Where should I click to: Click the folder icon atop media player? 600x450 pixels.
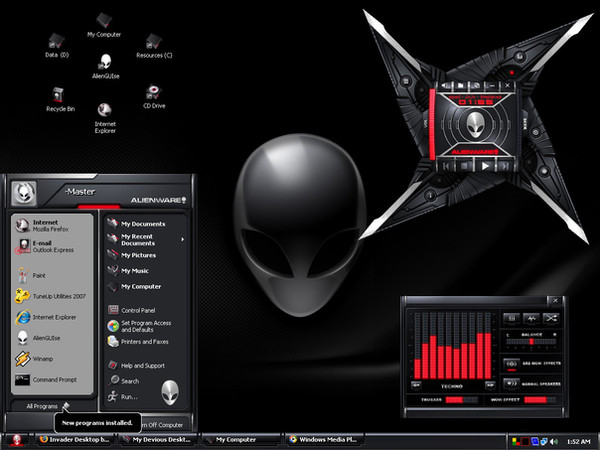tap(461, 85)
